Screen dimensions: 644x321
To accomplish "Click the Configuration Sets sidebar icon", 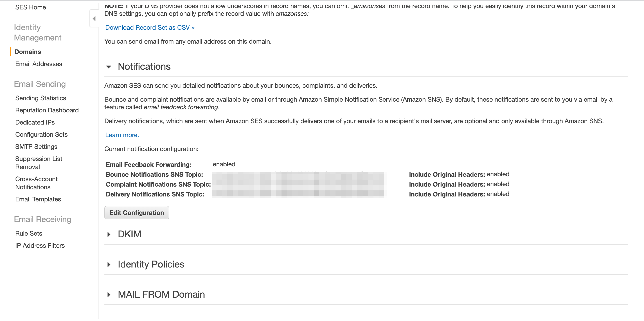I will [41, 135].
